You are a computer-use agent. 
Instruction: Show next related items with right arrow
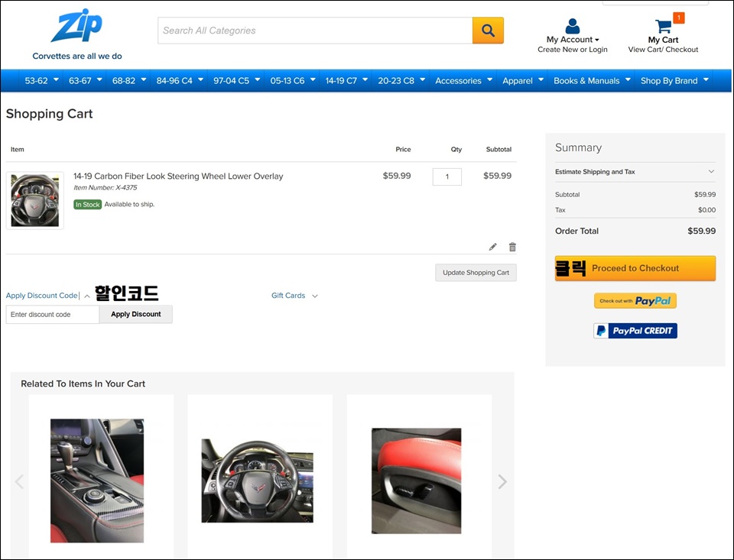502,481
